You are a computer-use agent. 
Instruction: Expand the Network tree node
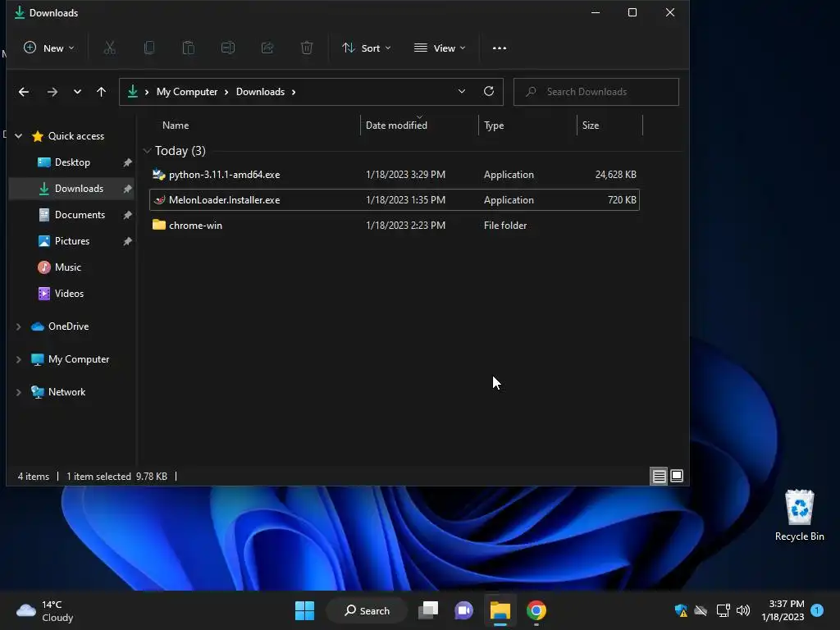click(x=19, y=392)
